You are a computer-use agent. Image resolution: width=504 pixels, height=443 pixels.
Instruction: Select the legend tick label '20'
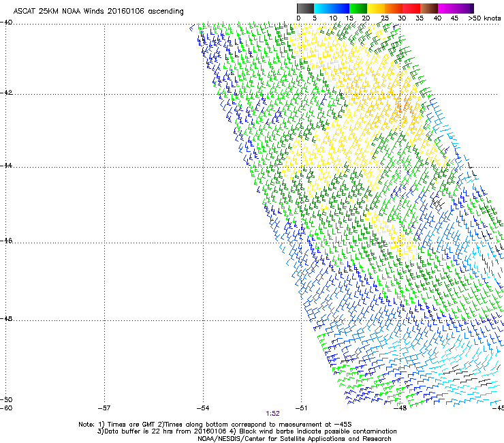[366, 18]
